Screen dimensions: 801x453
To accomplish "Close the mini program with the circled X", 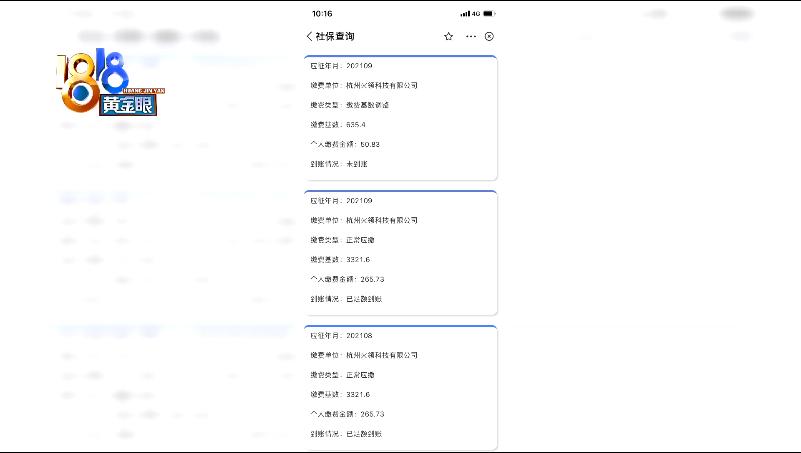I will pos(489,36).
